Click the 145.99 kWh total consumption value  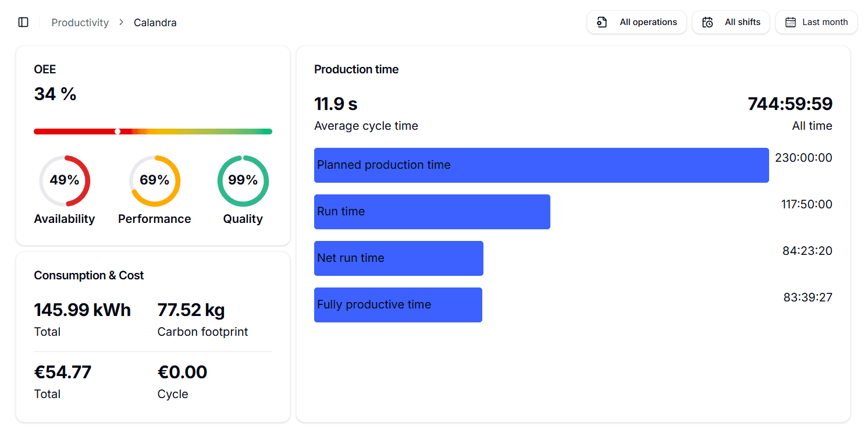(x=82, y=310)
